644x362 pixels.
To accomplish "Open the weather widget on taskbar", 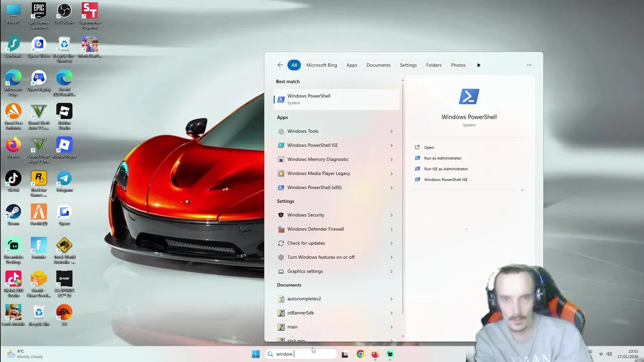I will tap(24, 354).
